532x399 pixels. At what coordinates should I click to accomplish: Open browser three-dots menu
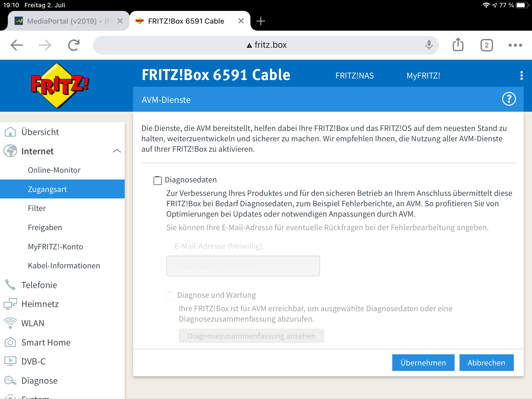coord(515,45)
